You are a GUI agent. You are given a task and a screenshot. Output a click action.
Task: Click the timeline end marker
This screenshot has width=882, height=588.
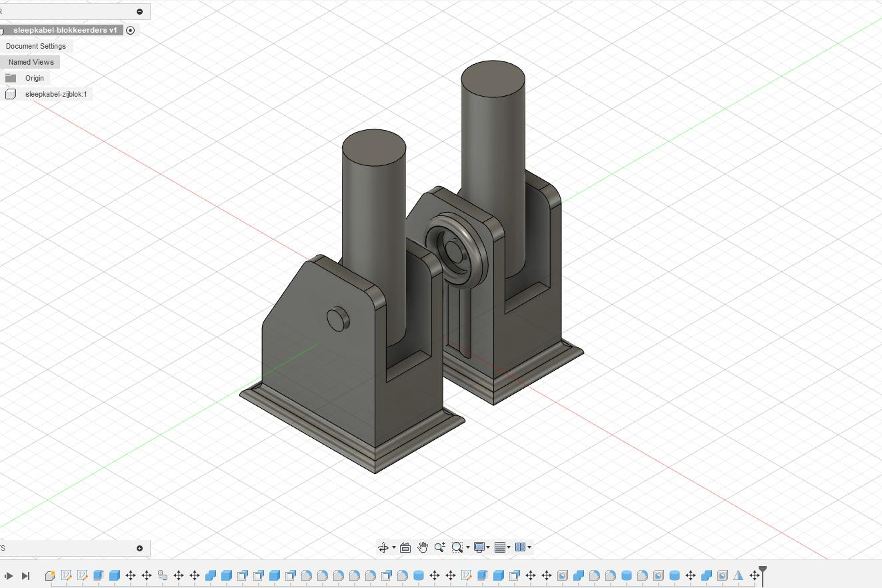tap(763, 575)
